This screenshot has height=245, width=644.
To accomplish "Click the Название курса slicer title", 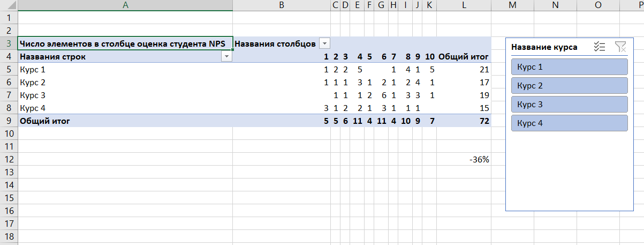I will (x=544, y=47).
